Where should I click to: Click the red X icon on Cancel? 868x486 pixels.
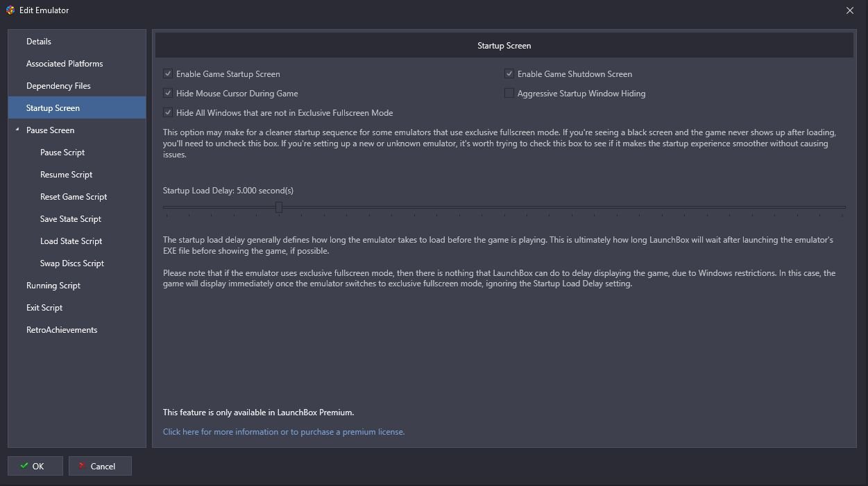click(83, 466)
